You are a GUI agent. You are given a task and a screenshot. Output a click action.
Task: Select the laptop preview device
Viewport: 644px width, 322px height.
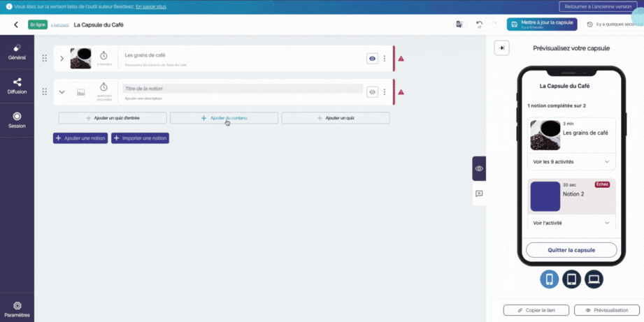[x=594, y=279]
